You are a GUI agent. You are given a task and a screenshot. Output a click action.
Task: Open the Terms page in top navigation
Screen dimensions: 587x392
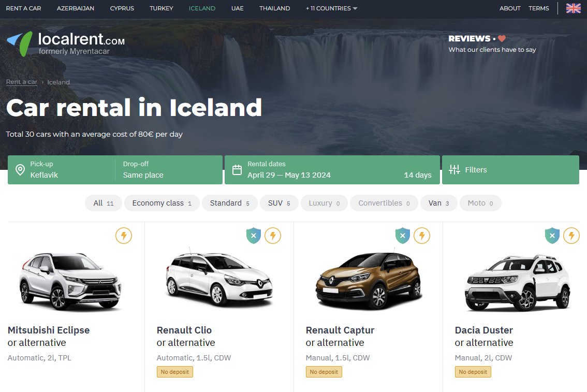point(538,8)
